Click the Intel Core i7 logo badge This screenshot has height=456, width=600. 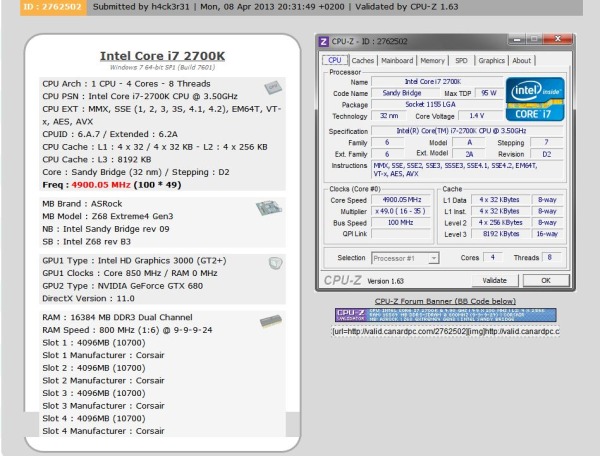click(x=535, y=99)
